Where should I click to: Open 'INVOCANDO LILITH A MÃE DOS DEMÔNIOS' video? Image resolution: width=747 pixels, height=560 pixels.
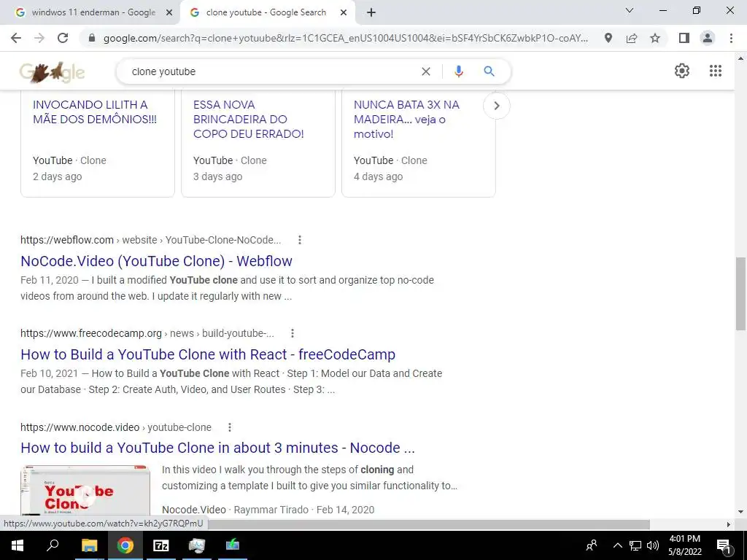point(95,112)
